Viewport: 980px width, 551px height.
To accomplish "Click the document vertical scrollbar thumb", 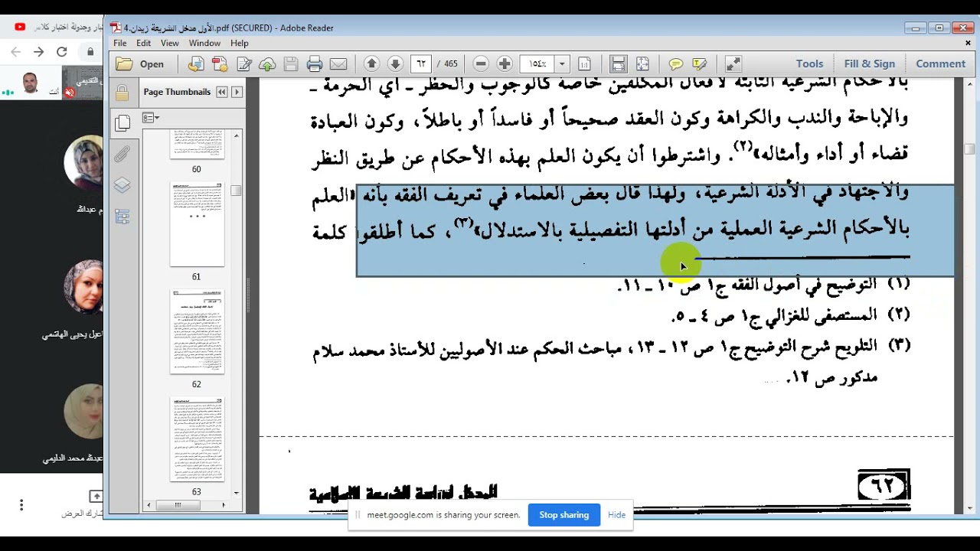I will pyautogui.click(x=969, y=148).
